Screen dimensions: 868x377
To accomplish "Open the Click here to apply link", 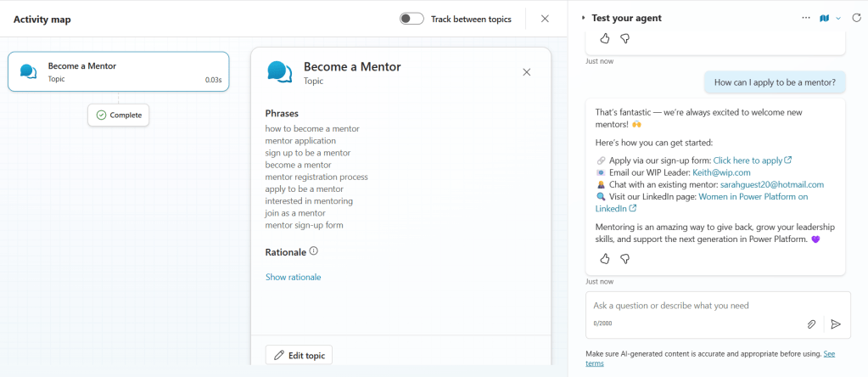I will (748, 160).
